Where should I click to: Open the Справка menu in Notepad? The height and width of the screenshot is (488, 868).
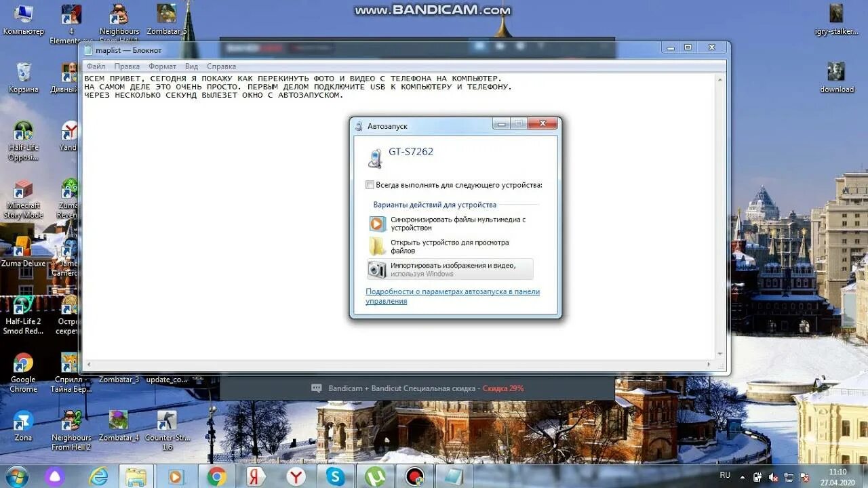tap(221, 66)
